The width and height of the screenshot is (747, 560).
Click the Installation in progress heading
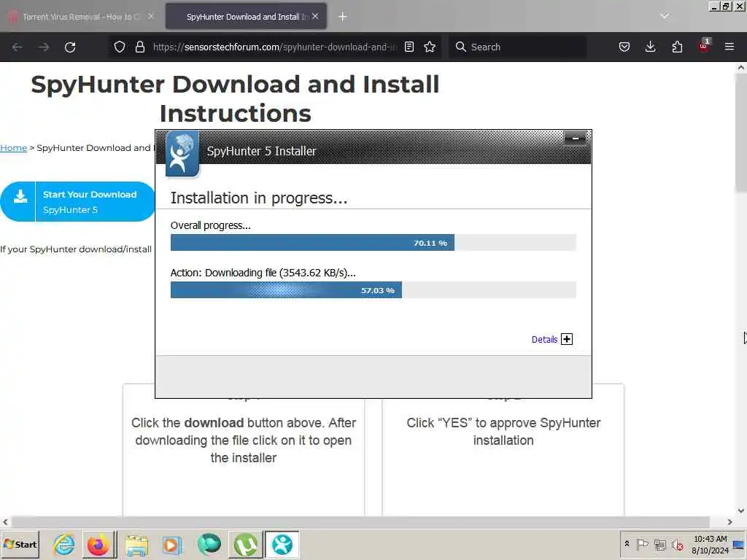[259, 198]
